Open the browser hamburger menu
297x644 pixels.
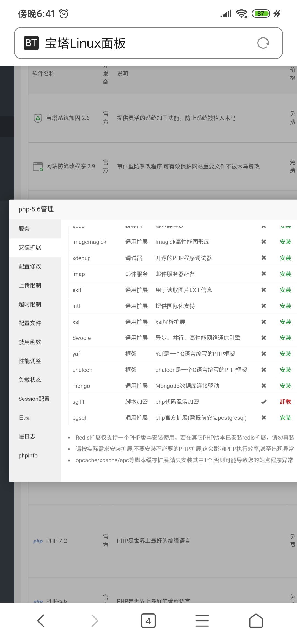pos(202,621)
